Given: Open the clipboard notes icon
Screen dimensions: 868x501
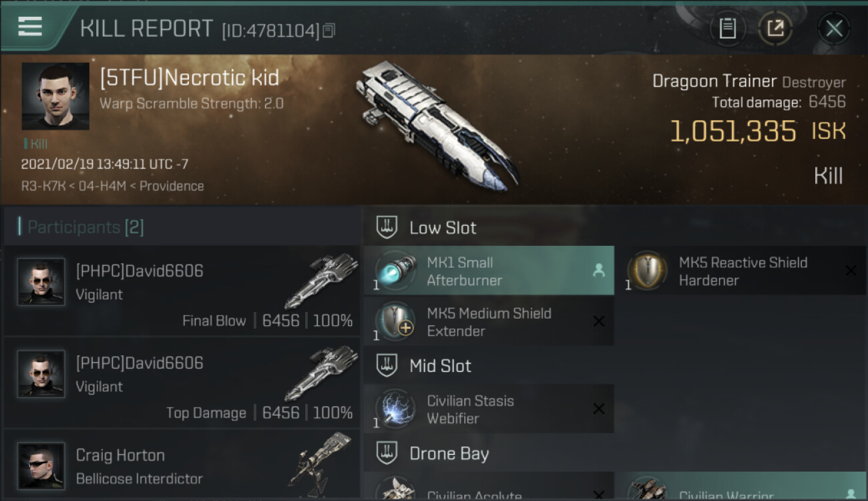Looking at the screenshot, I should 727,29.
